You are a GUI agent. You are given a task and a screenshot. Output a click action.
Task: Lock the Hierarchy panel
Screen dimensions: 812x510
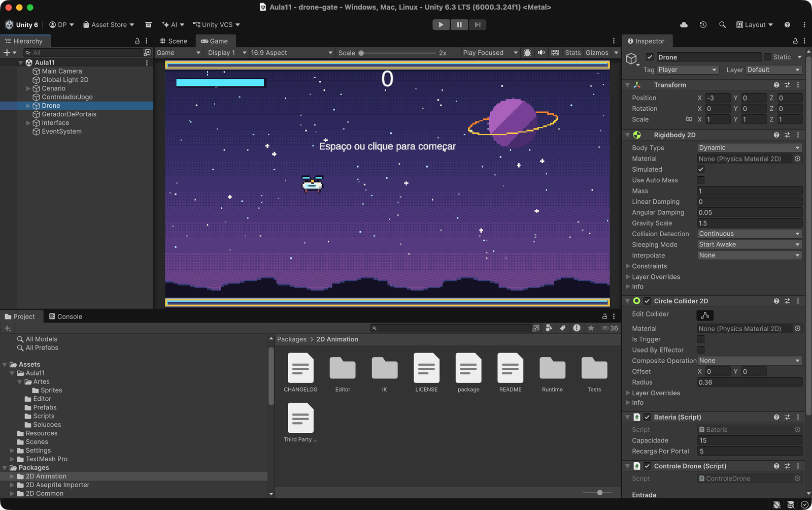tap(137, 41)
